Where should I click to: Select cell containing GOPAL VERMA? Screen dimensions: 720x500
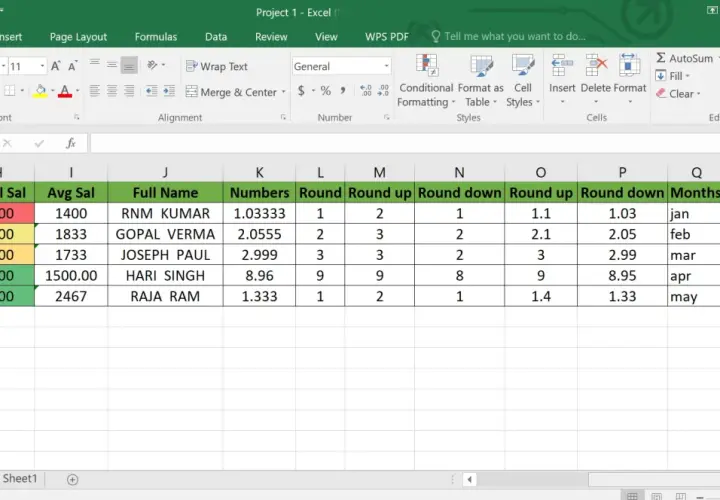point(165,234)
